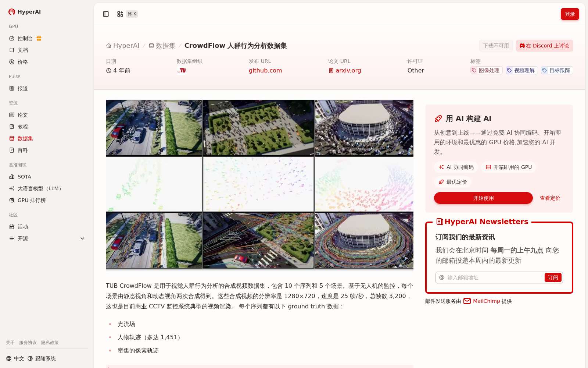Click the gift icon beside 控制台

click(x=39, y=38)
